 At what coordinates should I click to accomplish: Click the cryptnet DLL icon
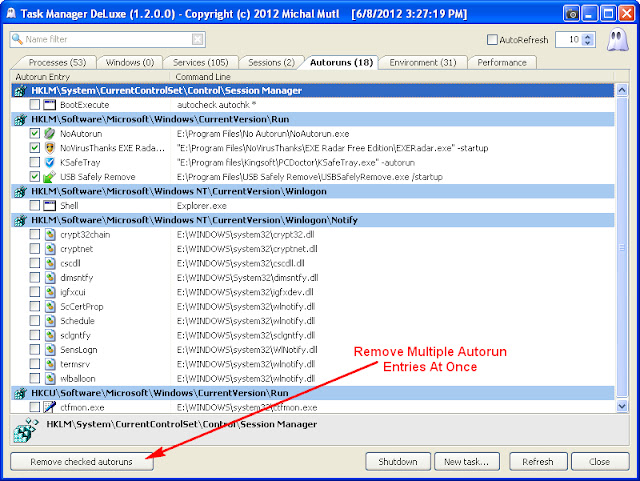point(50,249)
